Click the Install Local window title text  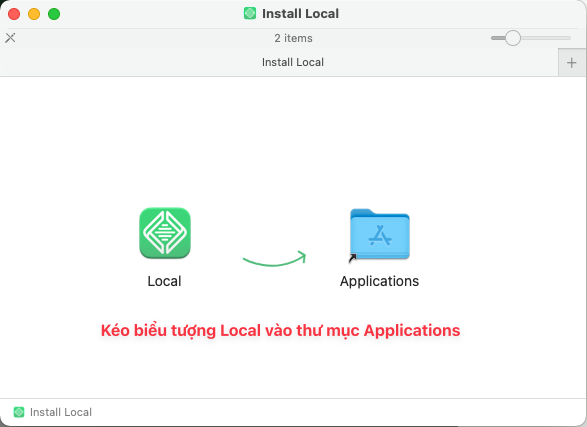click(x=300, y=14)
